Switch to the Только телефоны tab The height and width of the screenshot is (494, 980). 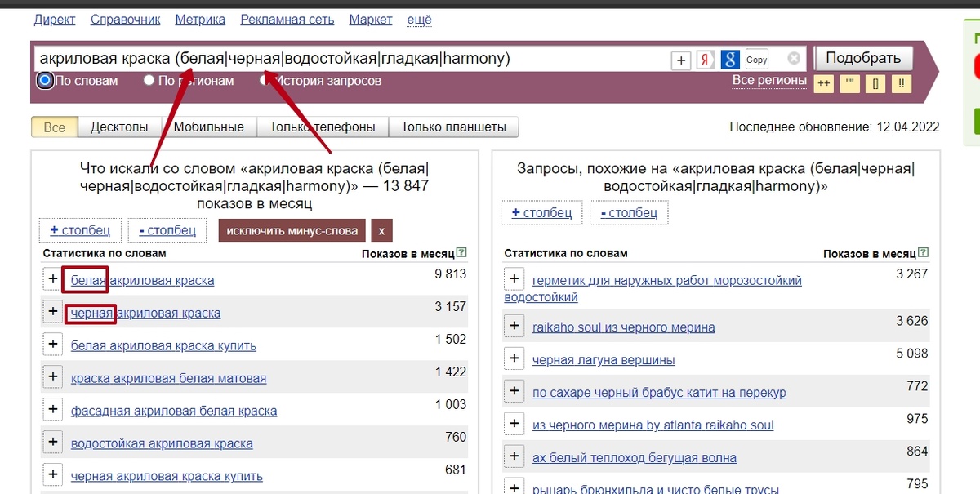pos(322,127)
